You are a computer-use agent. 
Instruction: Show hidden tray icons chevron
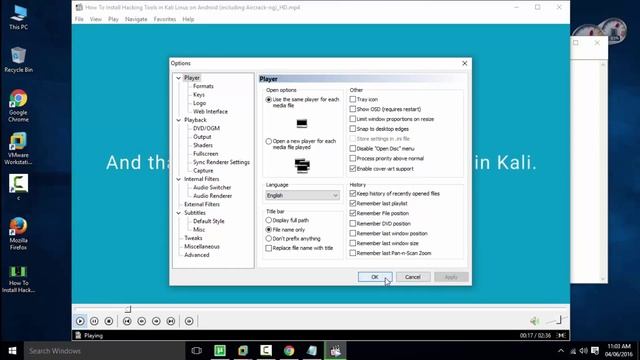tap(561, 351)
